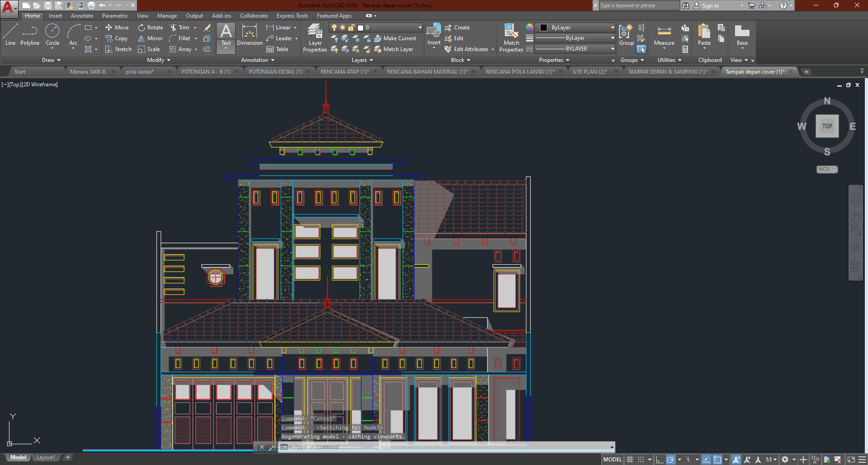Toggle Ortho mode in status bar
Image resolution: width=868 pixels, height=465 pixels.
click(659, 460)
